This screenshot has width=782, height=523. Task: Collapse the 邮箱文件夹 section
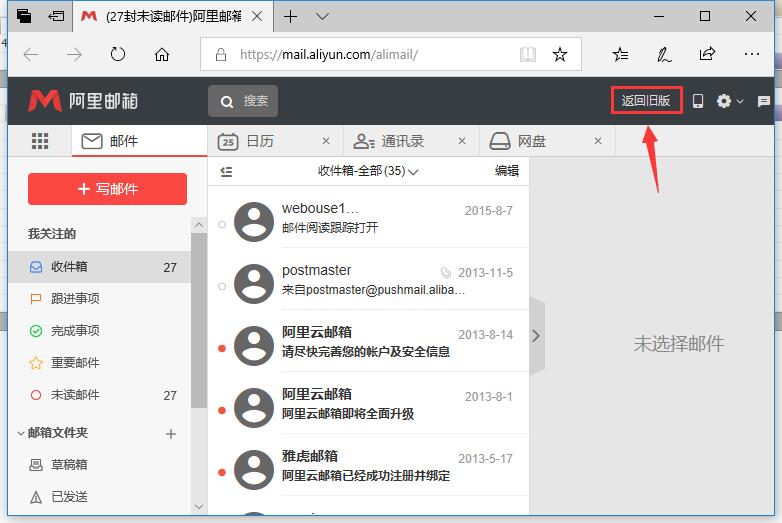click(21, 433)
